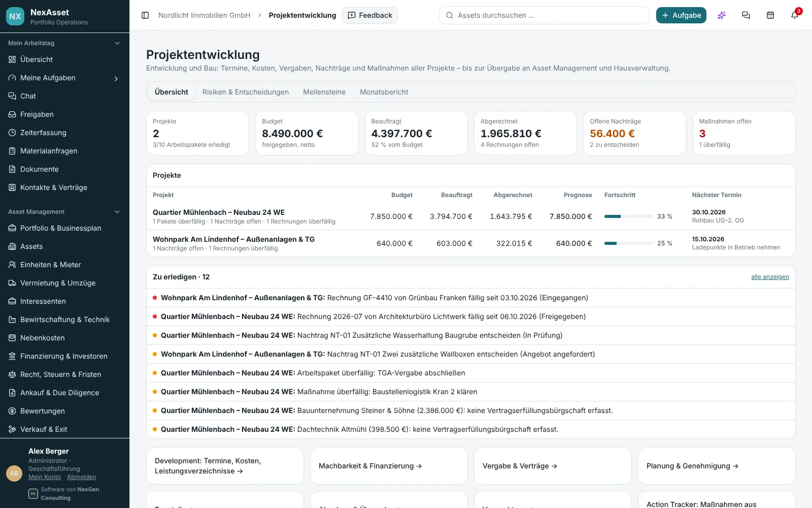This screenshot has height=508, width=812.
Task: Open Portfolio & Businessplan in sidebar
Action: tap(64, 228)
